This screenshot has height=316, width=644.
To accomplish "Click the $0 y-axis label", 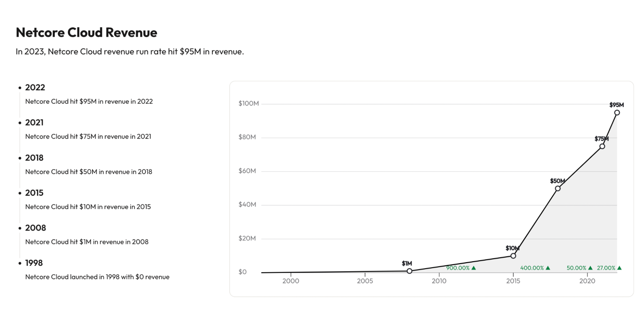I will click(243, 272).
